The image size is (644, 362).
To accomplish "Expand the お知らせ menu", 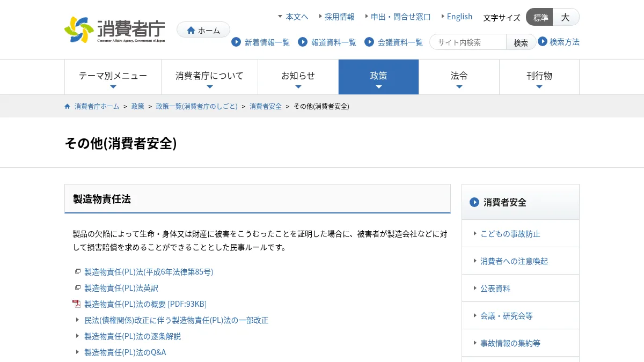I will 298,77.
